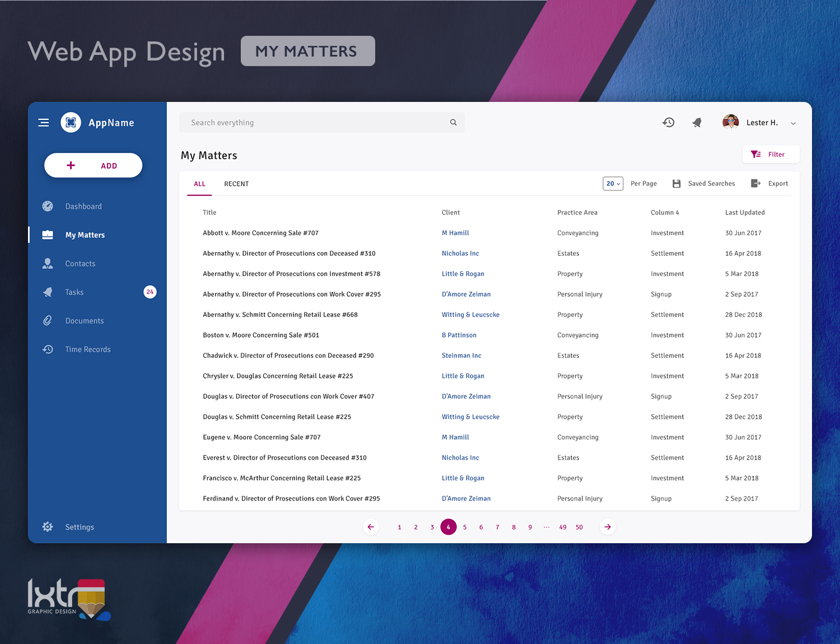
Task: Go to page 49
Action: coord(563,527)
